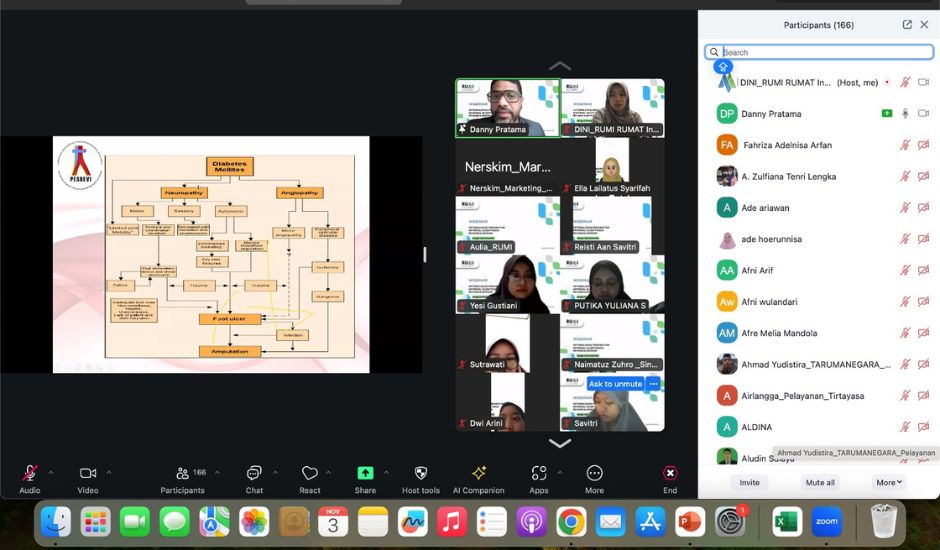Toggle the Video camera on
Viewport: 940px width, 550px height.
click(x=87, y=473)
